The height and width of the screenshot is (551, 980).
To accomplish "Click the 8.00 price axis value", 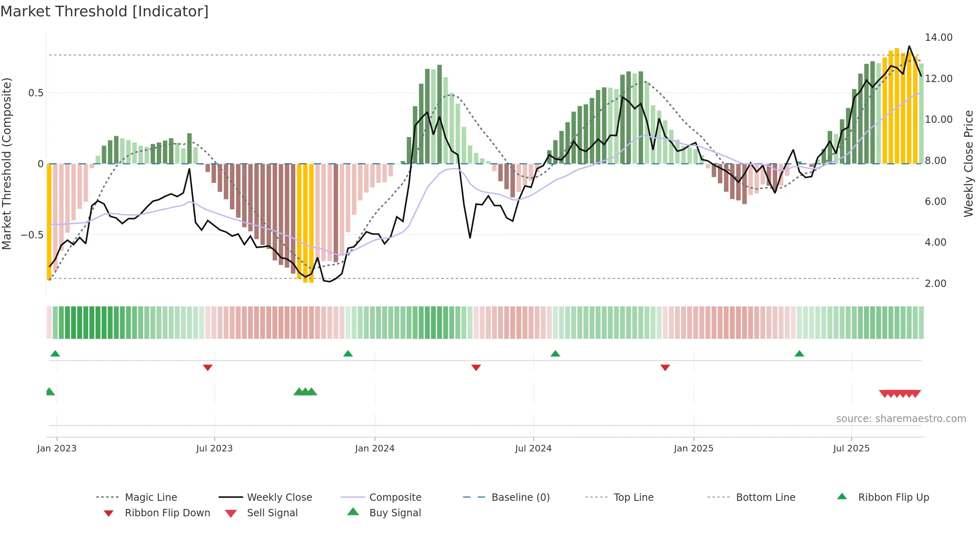I will (x=935, y=160).
